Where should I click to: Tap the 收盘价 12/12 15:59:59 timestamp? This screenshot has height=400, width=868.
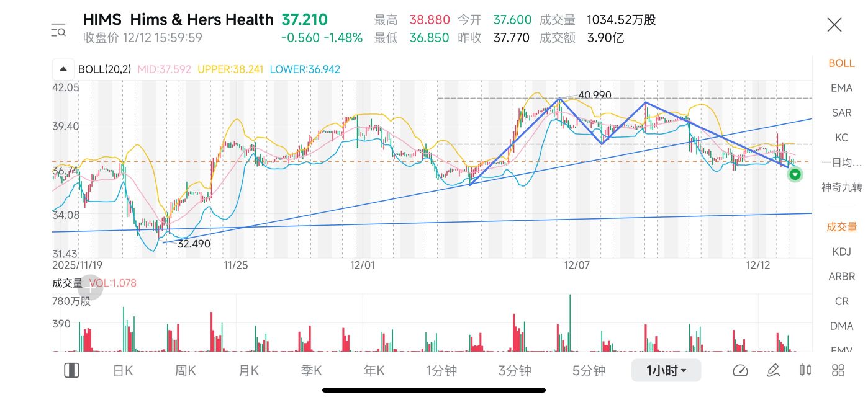143,38
